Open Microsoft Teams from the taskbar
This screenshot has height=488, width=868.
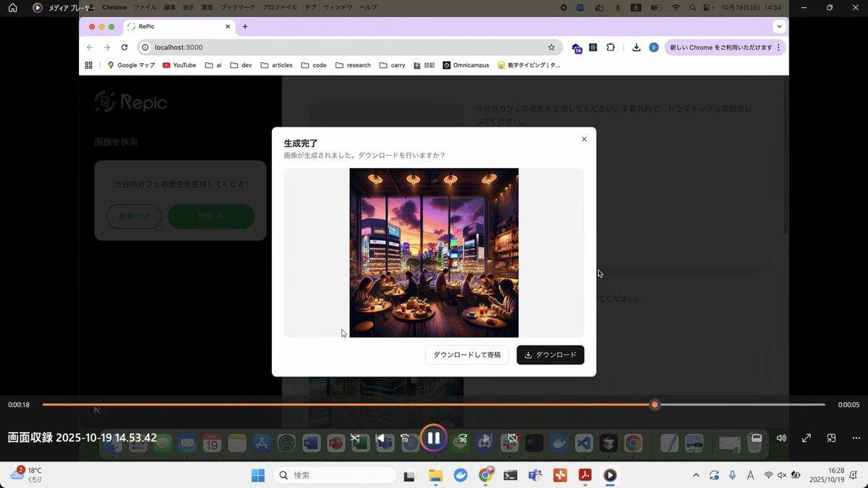pos(535,475)
